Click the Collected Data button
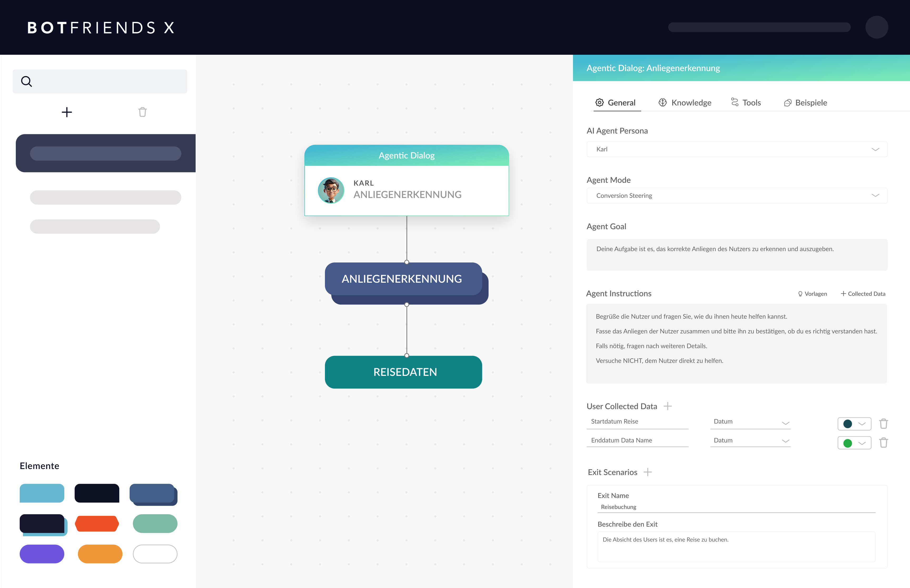The height and width of the screenshot is (588, 910). [863, 294]
